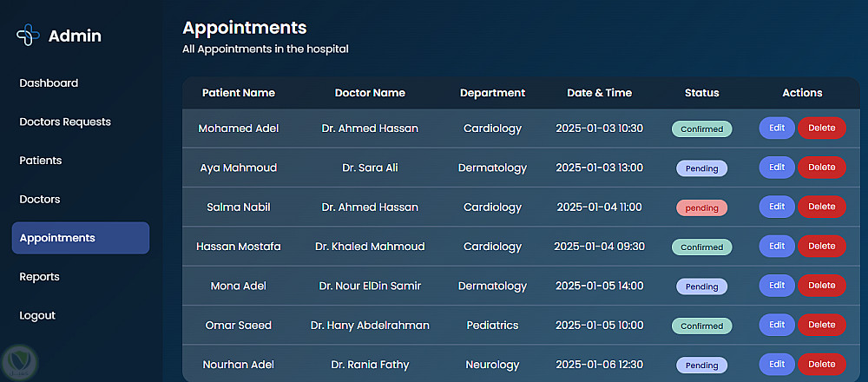Open the Reports page
Image resolution: width=868 pixels, height=382 pixels.
(x=40, y=277)
